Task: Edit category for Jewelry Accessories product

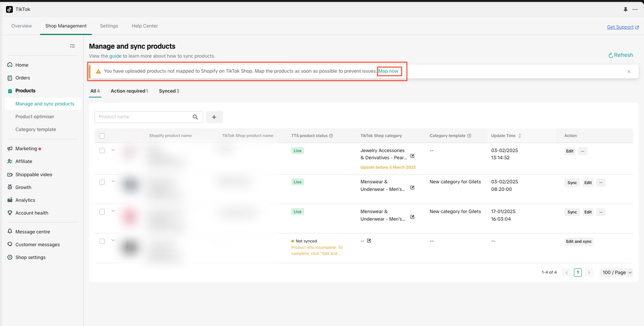Action: (412, 156)
